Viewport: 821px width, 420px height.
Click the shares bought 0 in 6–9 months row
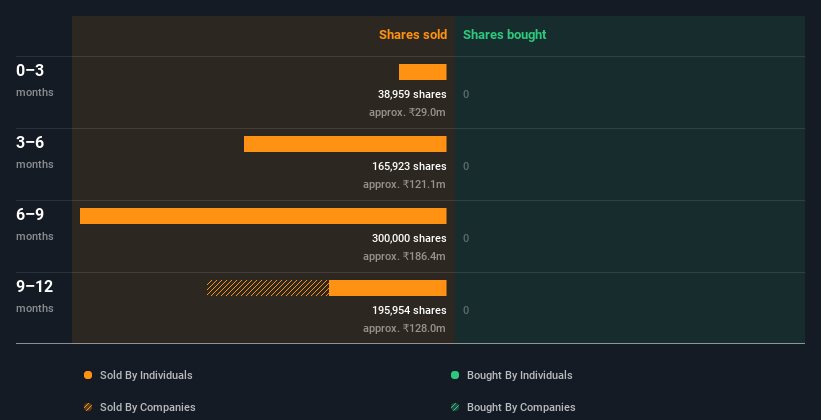(x=466, y=238)
